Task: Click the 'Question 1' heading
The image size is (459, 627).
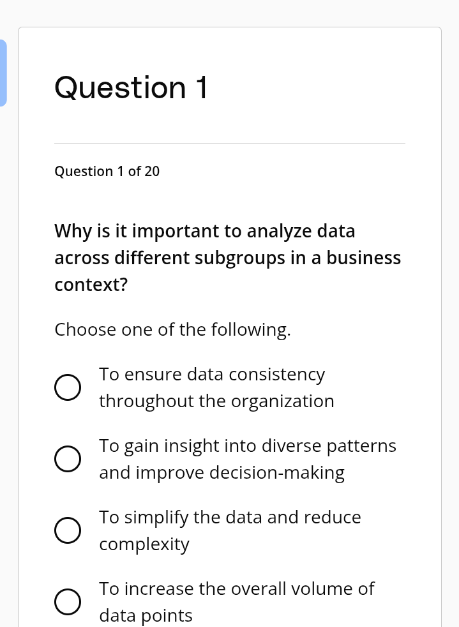Action: click(x=131, y=87)
